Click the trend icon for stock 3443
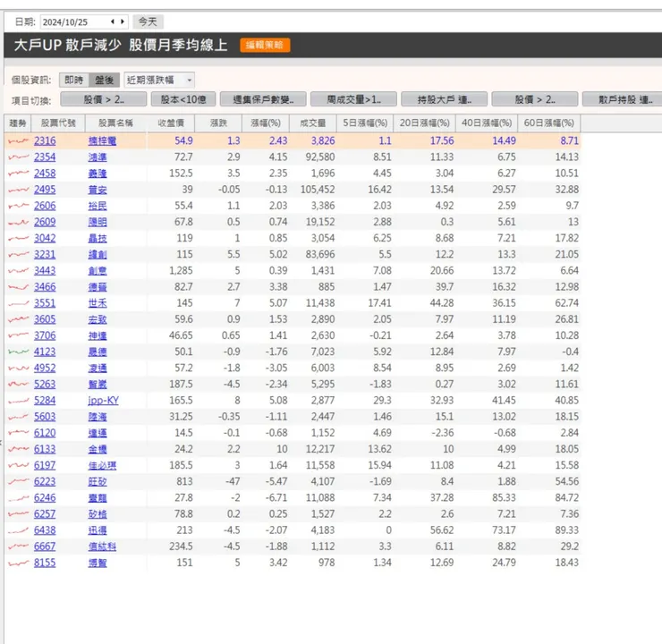 (x=19, y=270)
